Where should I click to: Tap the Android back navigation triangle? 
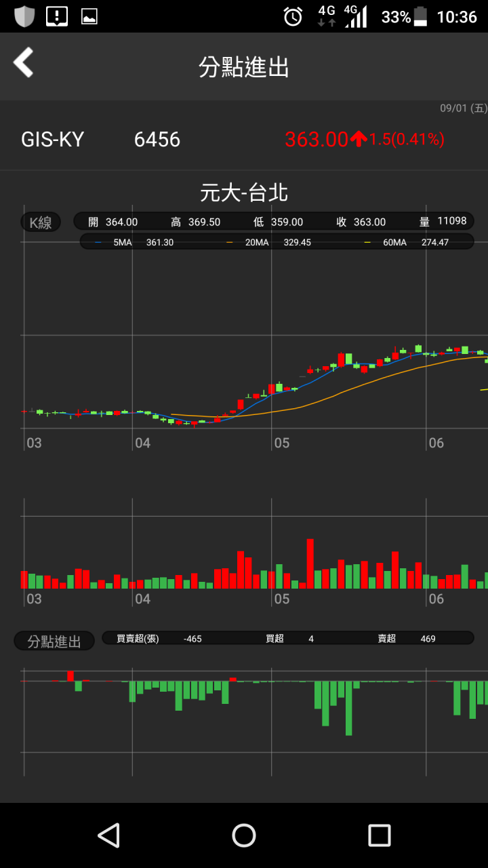click(x=108, y=835)
